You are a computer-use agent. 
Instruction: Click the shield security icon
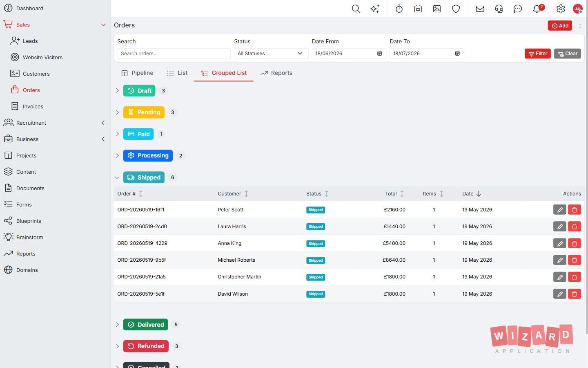click(x=456, y=9)
